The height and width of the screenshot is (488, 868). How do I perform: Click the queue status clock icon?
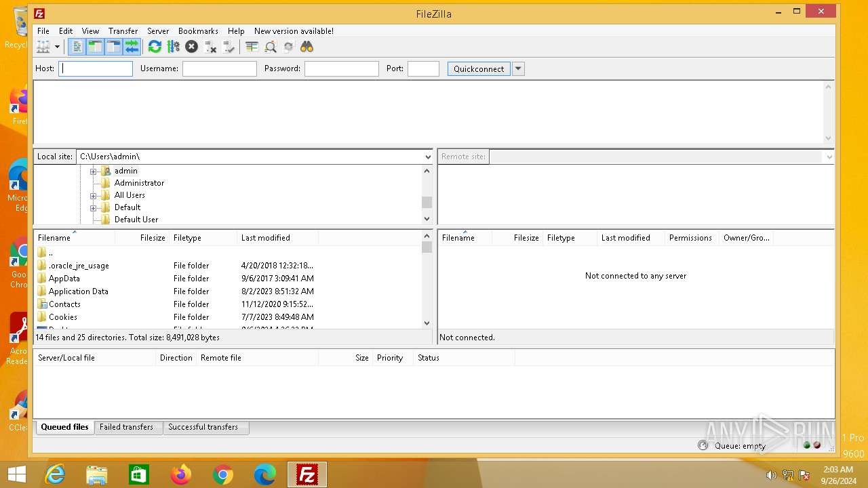(x=703, y=445)
